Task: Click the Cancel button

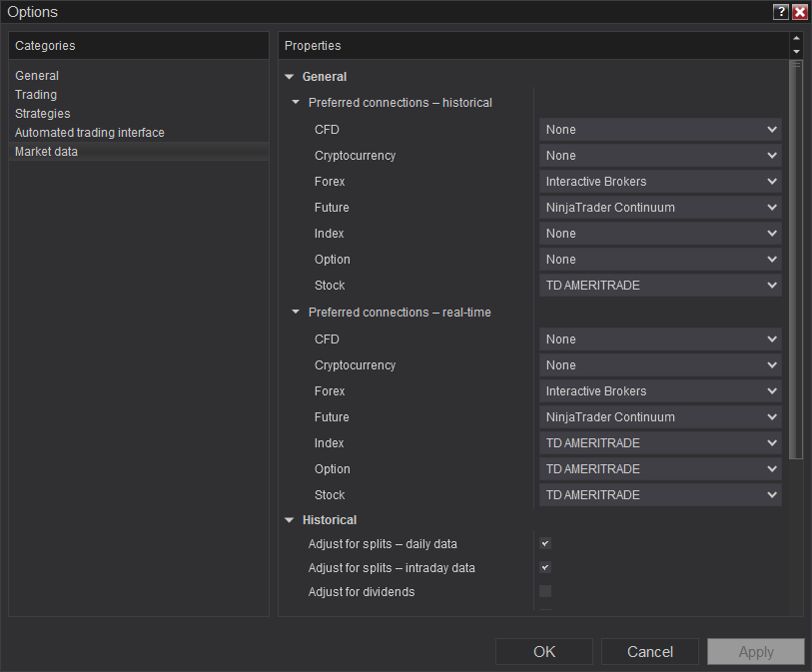Action: [650, 652]
